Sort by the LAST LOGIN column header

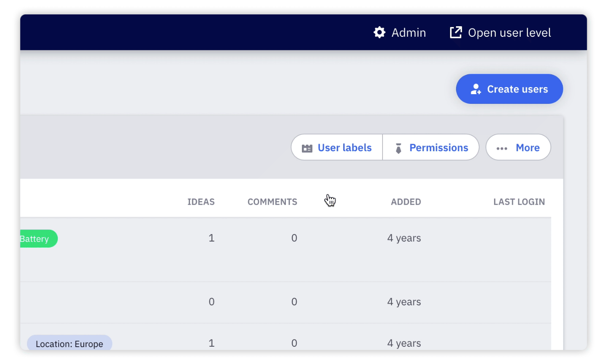[x=519, y=202]
